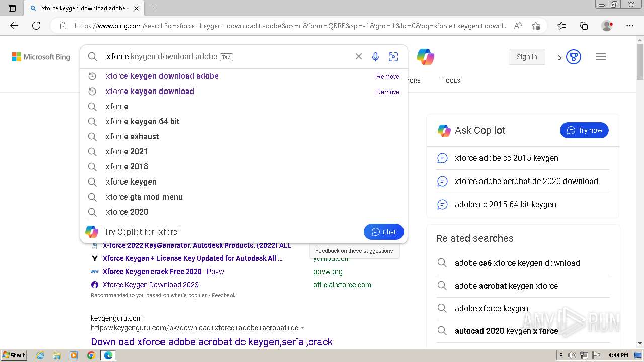This screenshot has height=362, width=644.
Task: Expand the keygenguru.com URL dropdown arrow
Action: click(x=302, y=328)
